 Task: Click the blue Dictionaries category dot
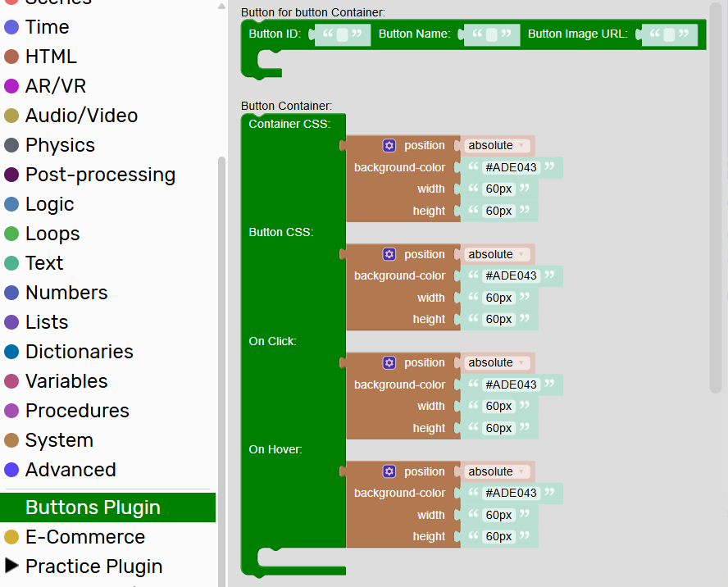[x=11, y=352]
